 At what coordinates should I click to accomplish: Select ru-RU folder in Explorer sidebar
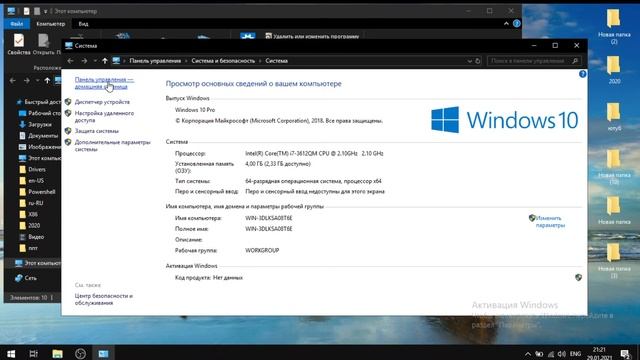coord(31,203)
